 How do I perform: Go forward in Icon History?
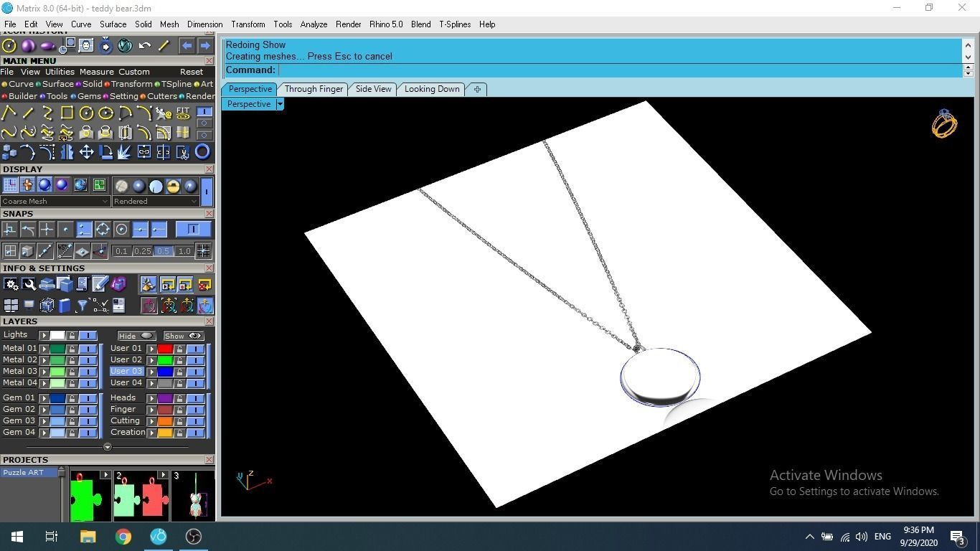coord(204,46)
